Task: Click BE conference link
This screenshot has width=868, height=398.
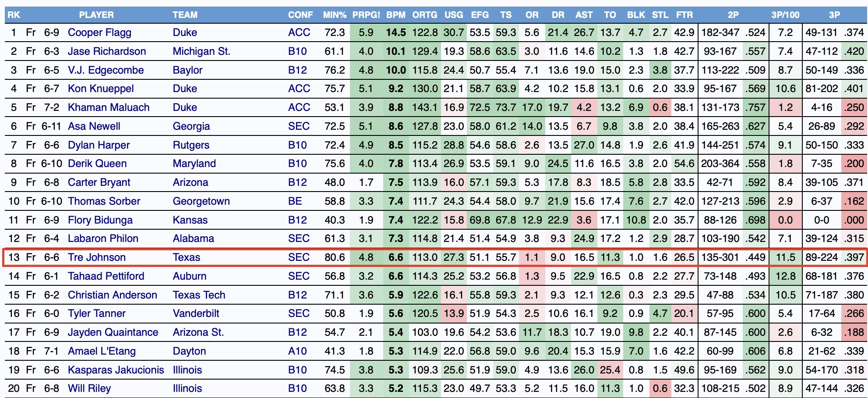Action: [x=295, y=201]
